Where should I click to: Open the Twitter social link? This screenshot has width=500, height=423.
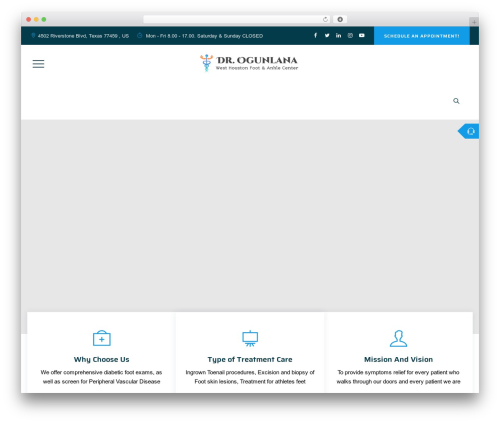point(327,35)
